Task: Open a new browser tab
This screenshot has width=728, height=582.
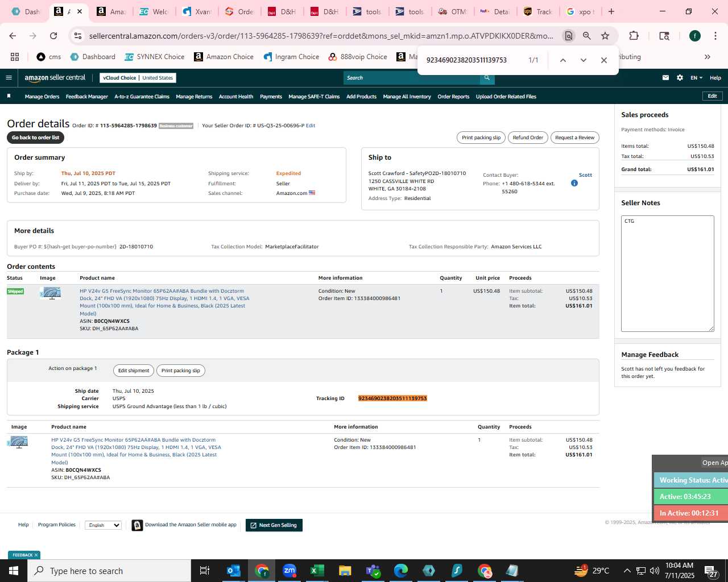Action: tap(611, 11)
